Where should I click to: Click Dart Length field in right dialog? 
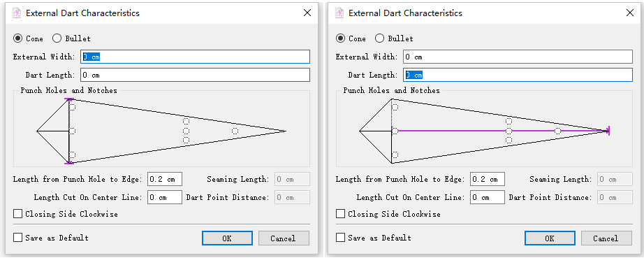518,75
